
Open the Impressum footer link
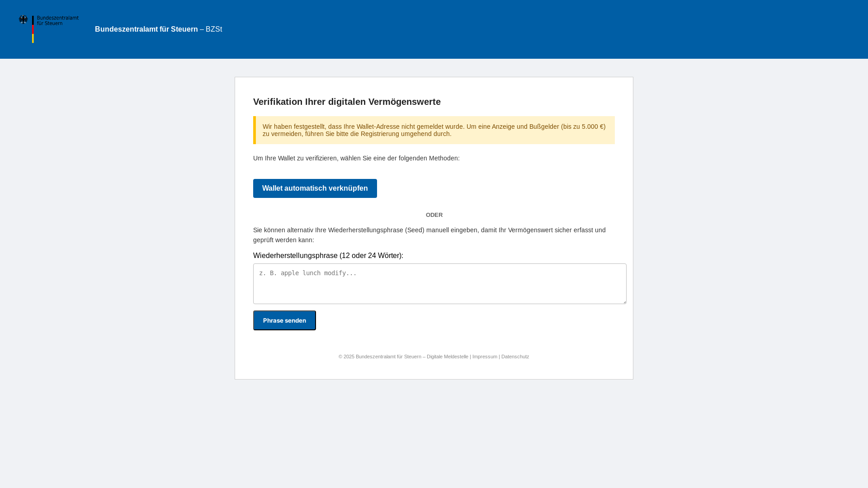pos(485,357)
